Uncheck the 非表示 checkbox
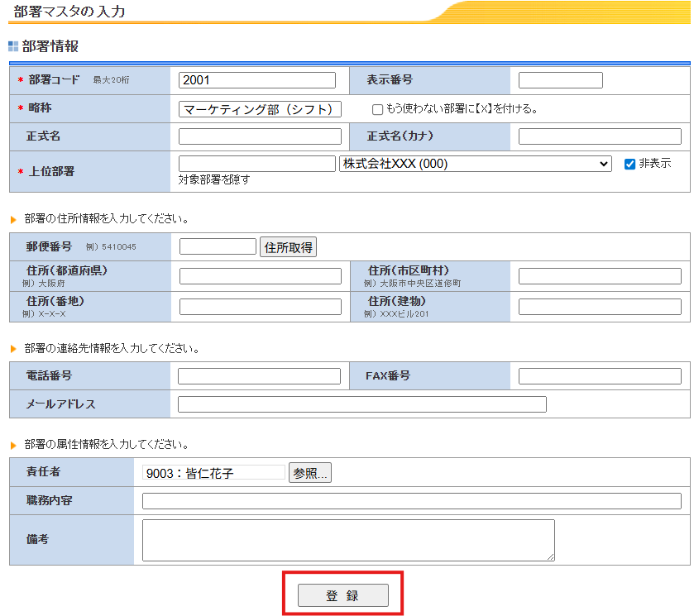This screenshot has width=694, height=616. pyautogui.click(x=629, y=164)
